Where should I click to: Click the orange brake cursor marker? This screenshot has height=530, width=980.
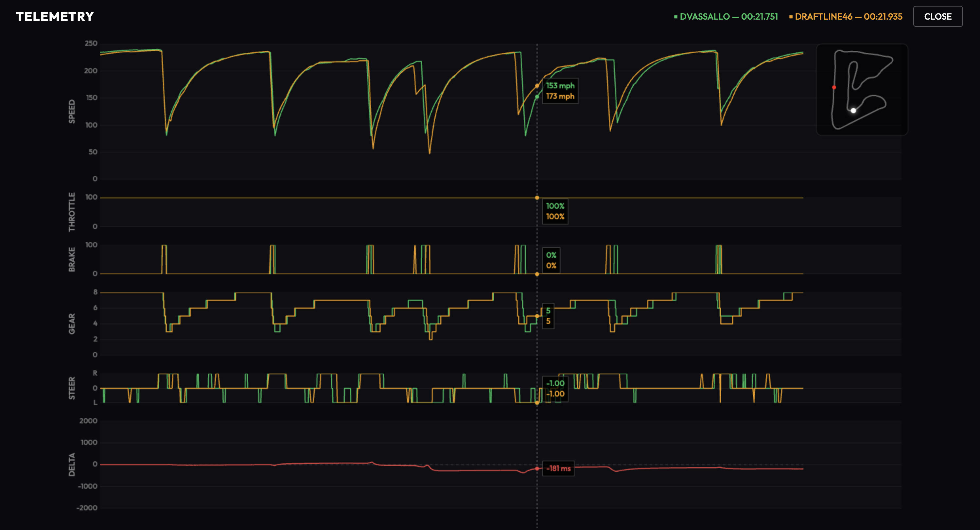click(537, 274)
